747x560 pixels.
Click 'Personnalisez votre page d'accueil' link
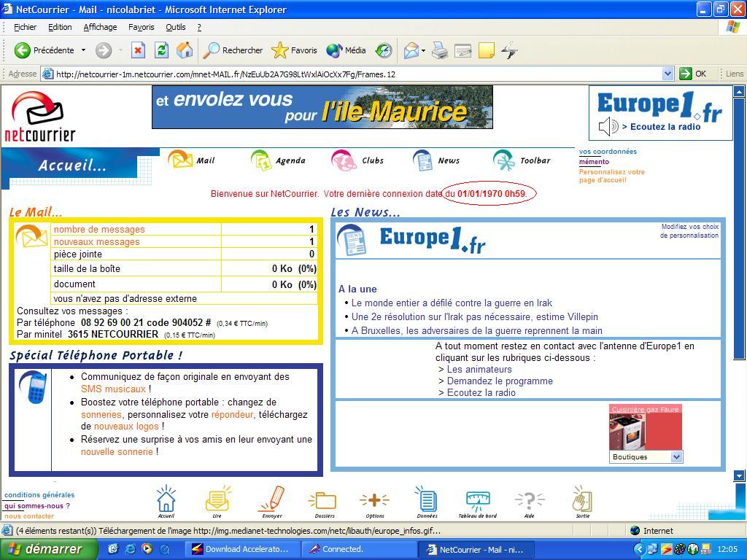pyautogui.click(x=612, y=176)
